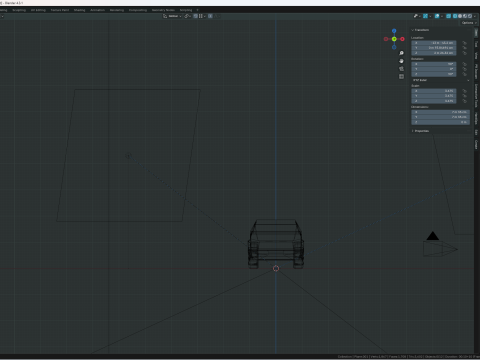Select rendered viewport shading mode

[x=470, y=16]
